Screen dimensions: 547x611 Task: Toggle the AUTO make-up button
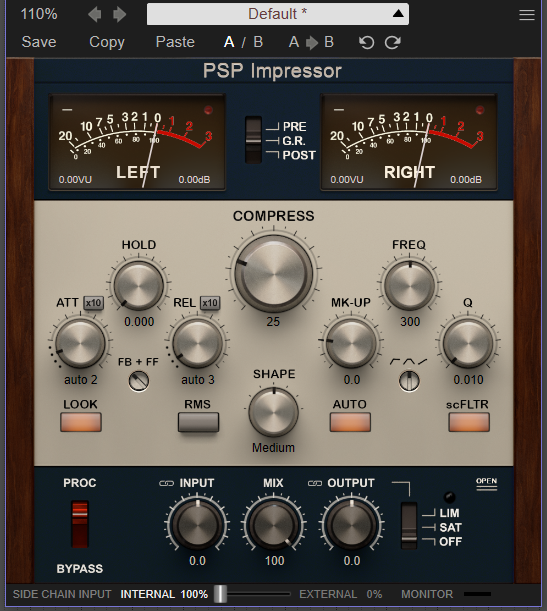point(350,422)
